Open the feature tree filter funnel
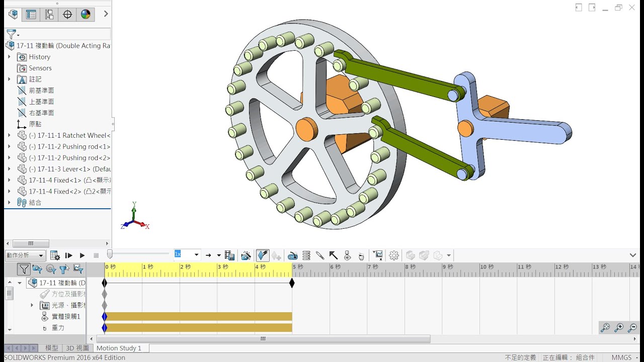 (12, 34)
